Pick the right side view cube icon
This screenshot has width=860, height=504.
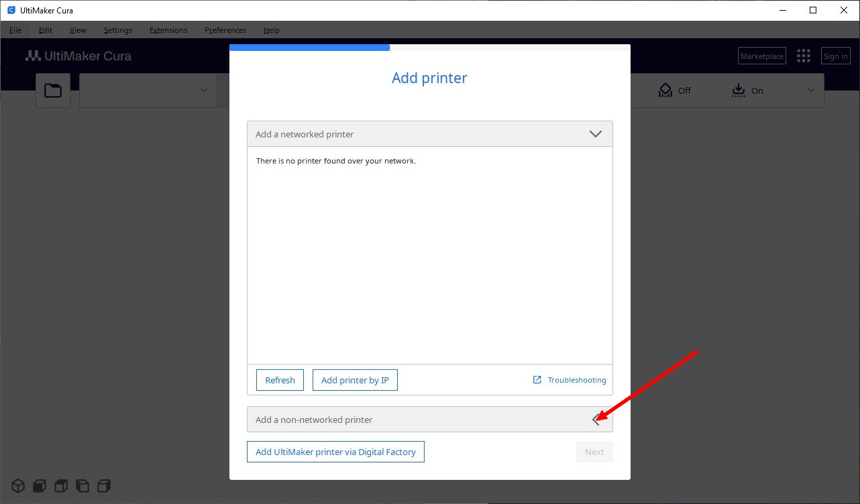104,485
